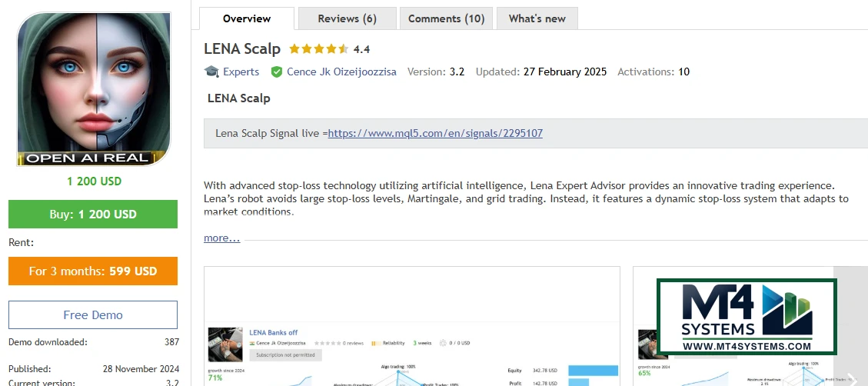View the What's new tab
This screenshot has height=386, width=868.
click(x=537, y=18)
